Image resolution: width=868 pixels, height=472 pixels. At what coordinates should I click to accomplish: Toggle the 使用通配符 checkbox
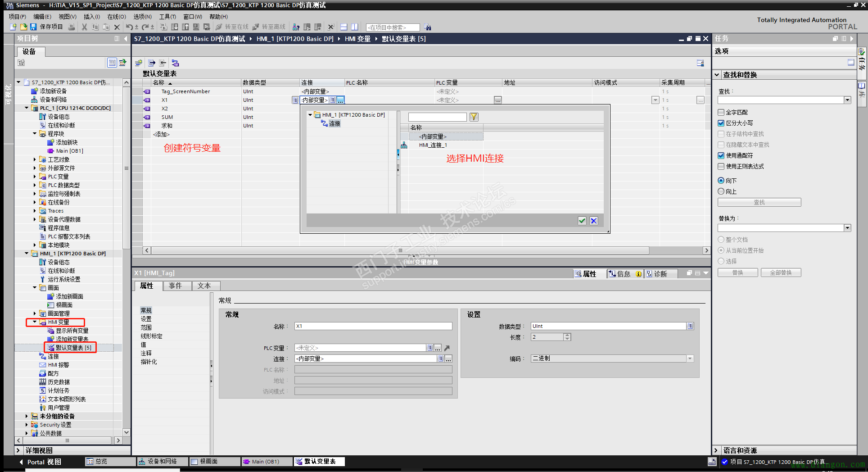pos(721,155)
